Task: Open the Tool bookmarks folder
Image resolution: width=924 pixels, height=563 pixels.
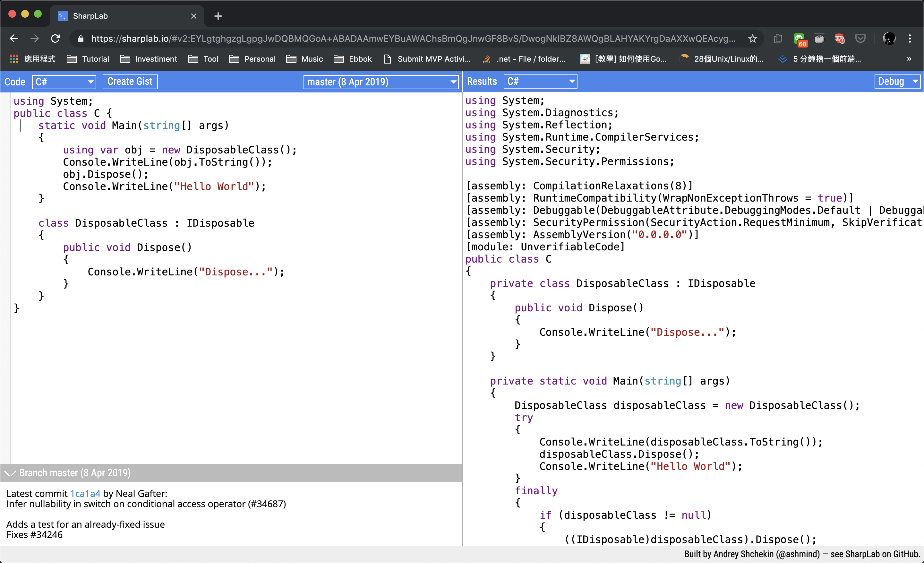Action: pos(203,59)
